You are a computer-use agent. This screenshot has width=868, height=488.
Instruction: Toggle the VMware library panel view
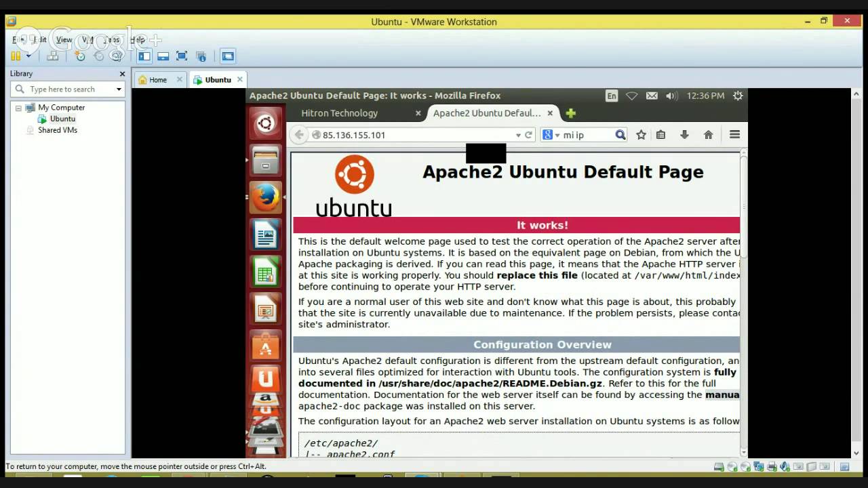144,56
